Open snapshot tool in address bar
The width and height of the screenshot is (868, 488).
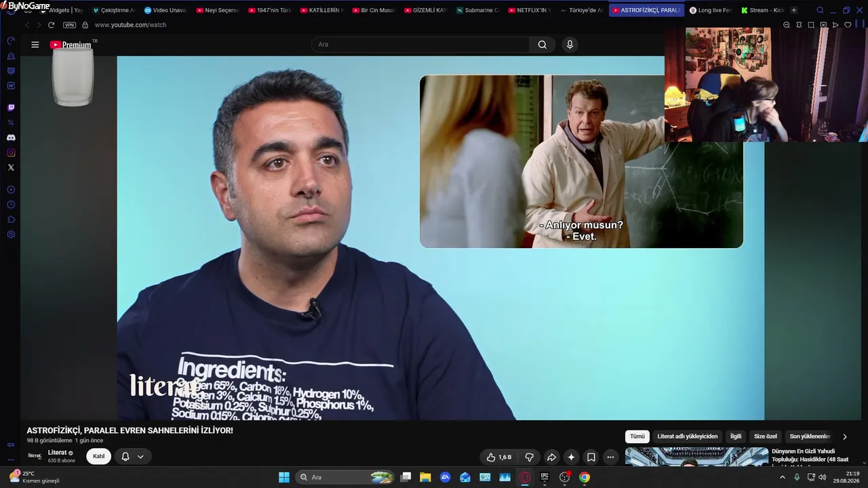click(811, 25)
